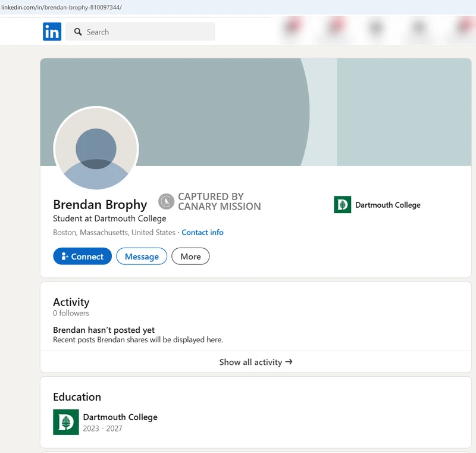Open Dartmouth College link in top card
Screen dimensions: 476x453
[387, 205]
